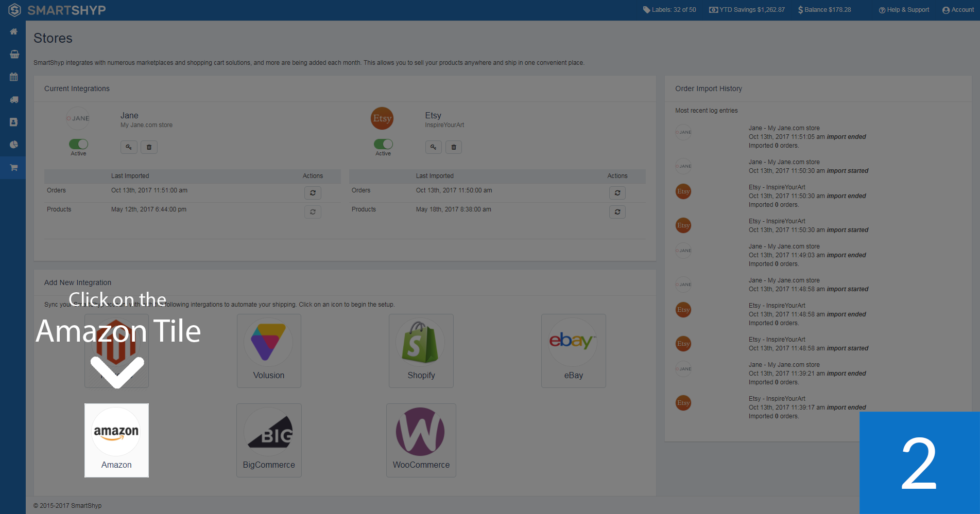Click the Etsy log entry at 11:48:58 am import started
The image size is (980, 514).
pyautogui.click(x=809, y=344)
